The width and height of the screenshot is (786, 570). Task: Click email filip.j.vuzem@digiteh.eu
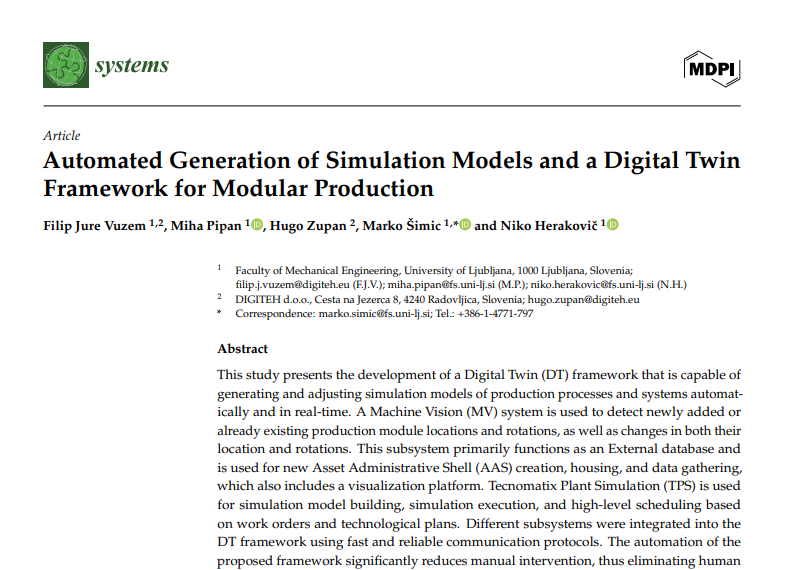tap(292, 285)
